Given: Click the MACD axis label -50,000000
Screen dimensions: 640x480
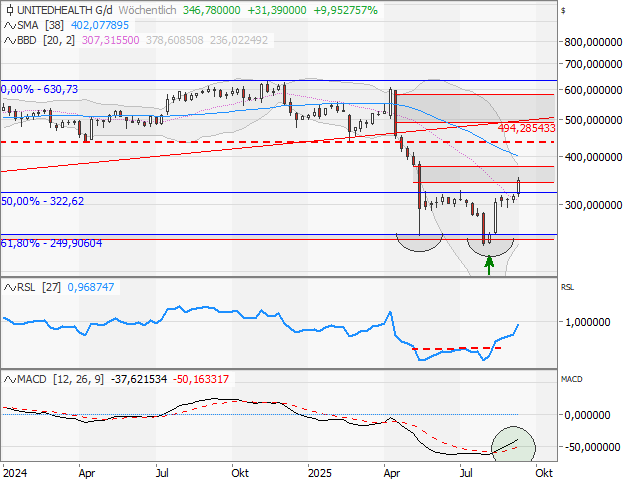Looking at the screenshot, I should click(593, 447).
